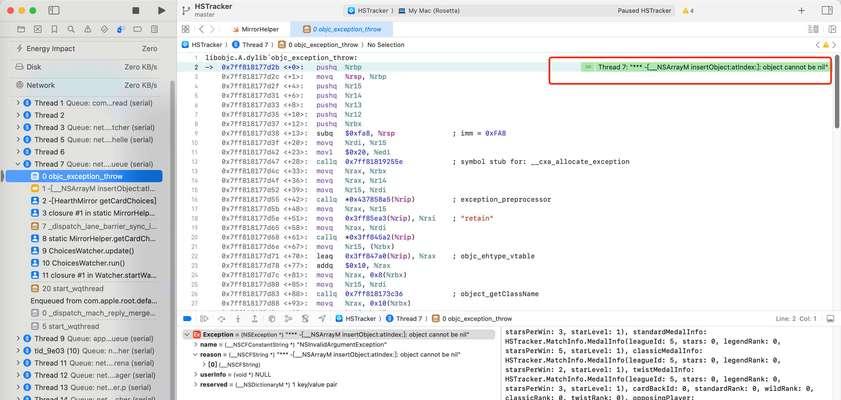Open the Test navigator diamond icon
Screen dimensions: 841x400
point(104,29)
